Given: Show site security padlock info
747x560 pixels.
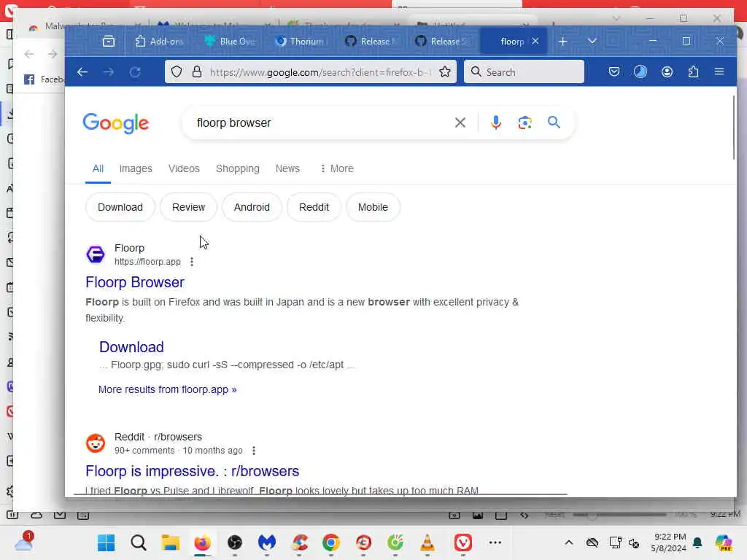Looking at the screenshot, I should click(x=197, y=72).
